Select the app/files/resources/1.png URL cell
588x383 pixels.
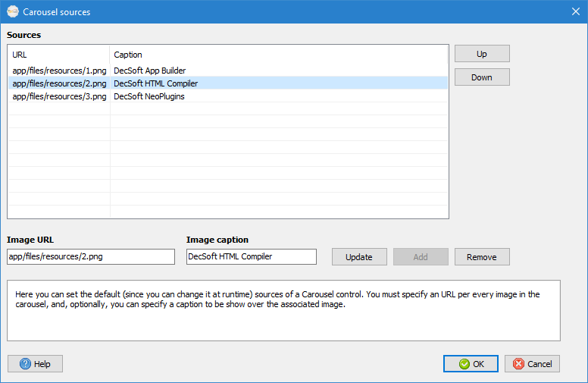pos(59,71)
